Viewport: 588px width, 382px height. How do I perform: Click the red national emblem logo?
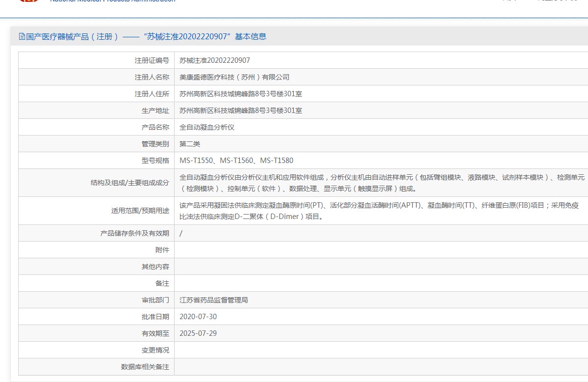pos(28,1)
